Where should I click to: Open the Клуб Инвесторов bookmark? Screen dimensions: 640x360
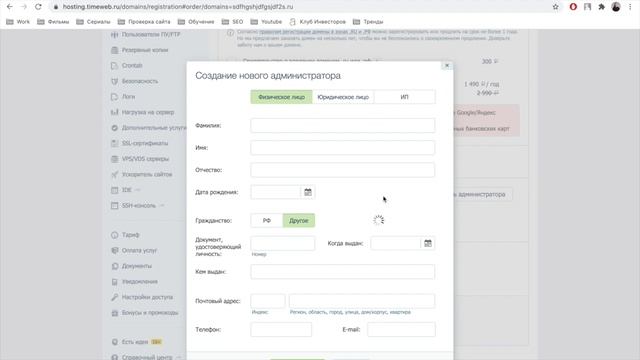pyautogui.click(x=318, y=22)
